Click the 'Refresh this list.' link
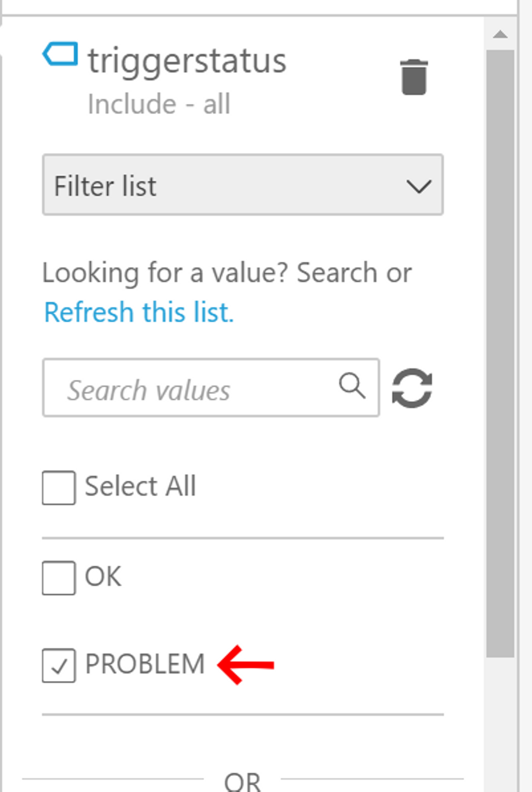This screenshot has height=792, width=532. [139, 313]
